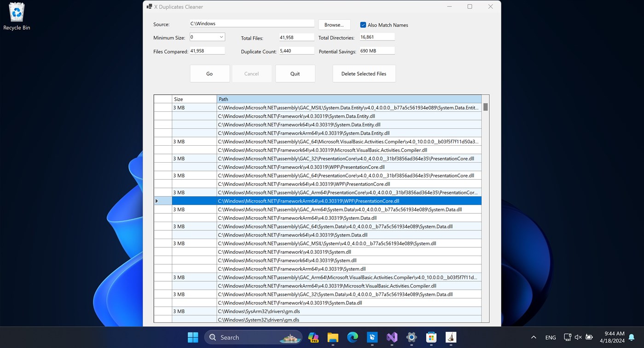Open the Microsoft Store from the taskbar

[x=431, y=337]
